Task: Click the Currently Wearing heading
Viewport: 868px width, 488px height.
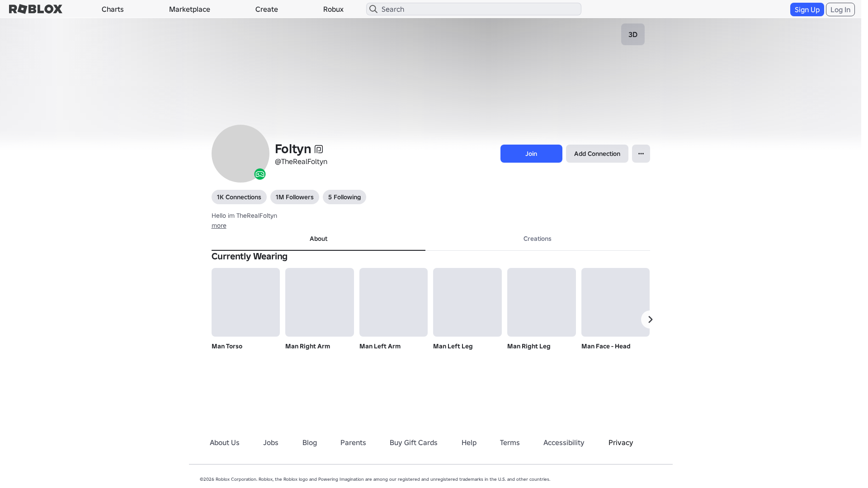Action: [x=250, y=256]
